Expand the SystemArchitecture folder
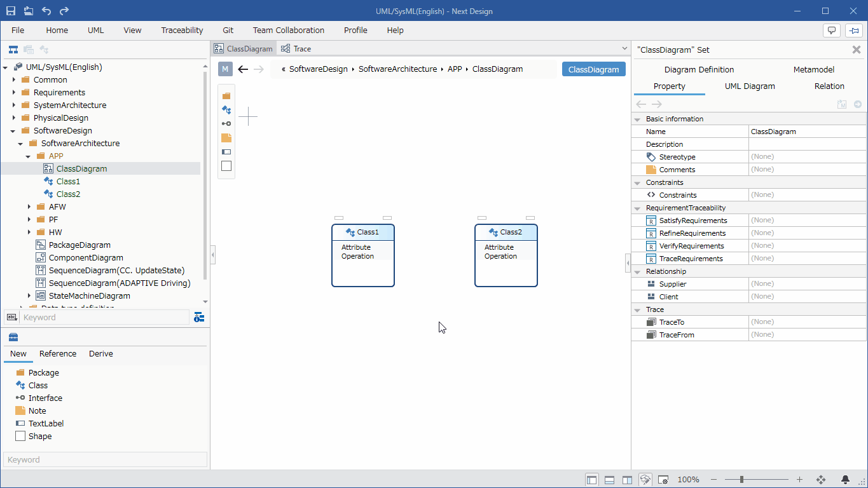This screenshot has height=488, width=868. tap(13, 105)
